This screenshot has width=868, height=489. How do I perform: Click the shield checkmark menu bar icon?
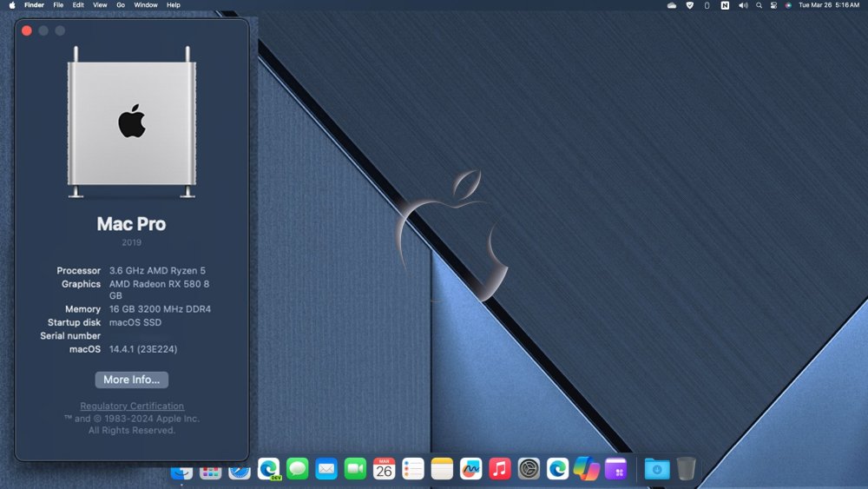tap(690, 5)
